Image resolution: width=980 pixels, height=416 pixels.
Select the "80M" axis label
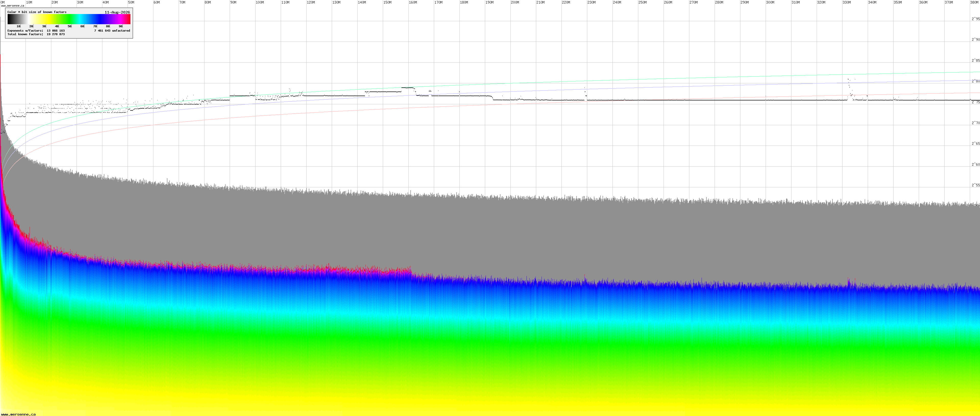pos(208,2)
